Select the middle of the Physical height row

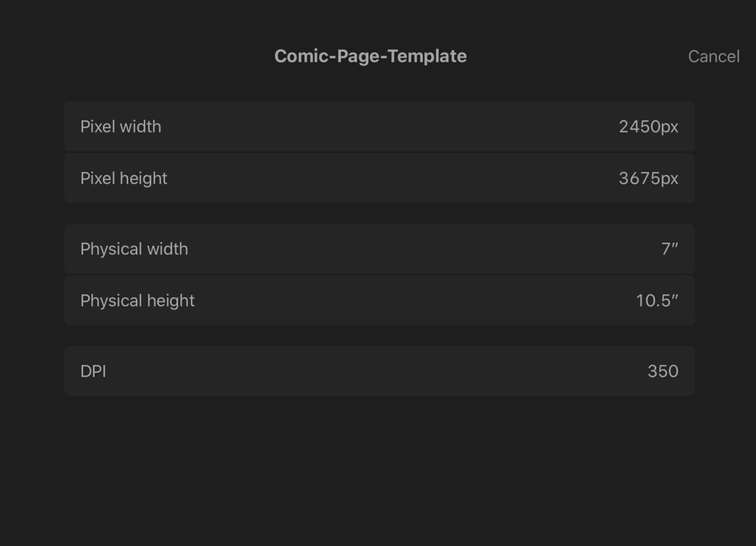coord(379,301)
